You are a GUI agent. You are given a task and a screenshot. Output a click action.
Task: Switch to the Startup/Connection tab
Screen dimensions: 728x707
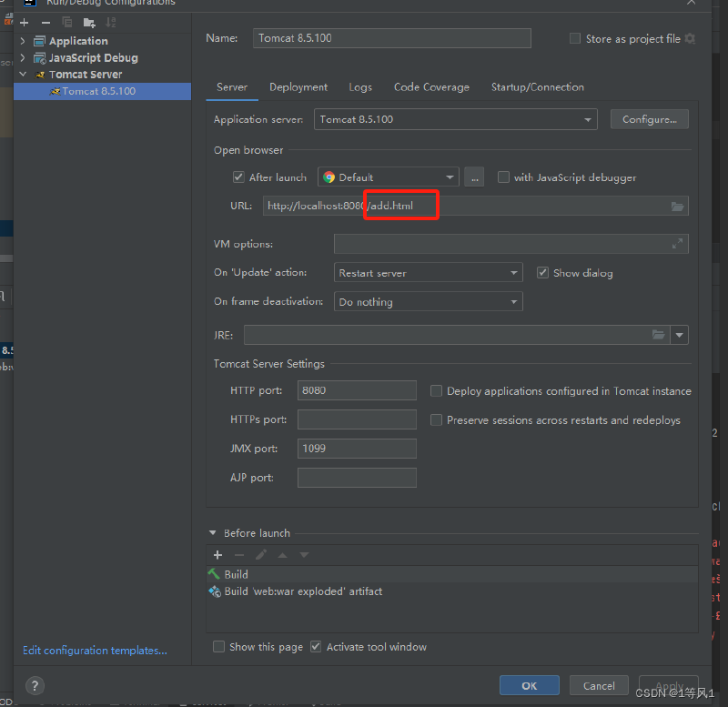click(x=538, y=87)
